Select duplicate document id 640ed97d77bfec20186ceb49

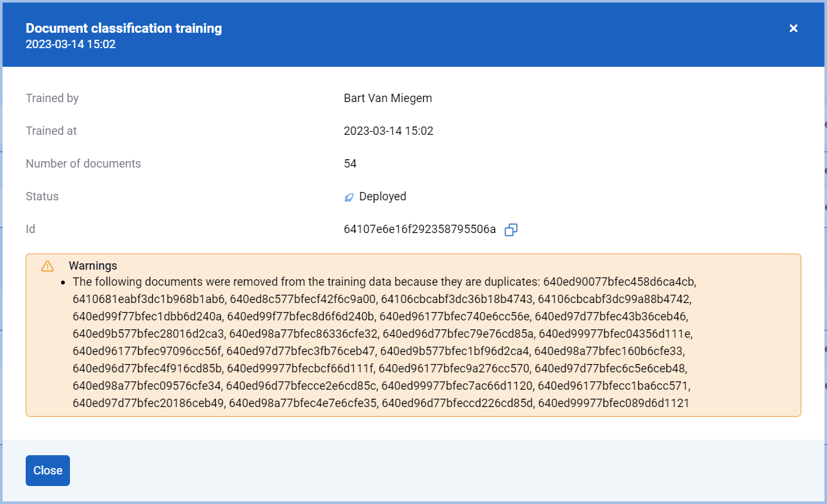pos(148,403)
